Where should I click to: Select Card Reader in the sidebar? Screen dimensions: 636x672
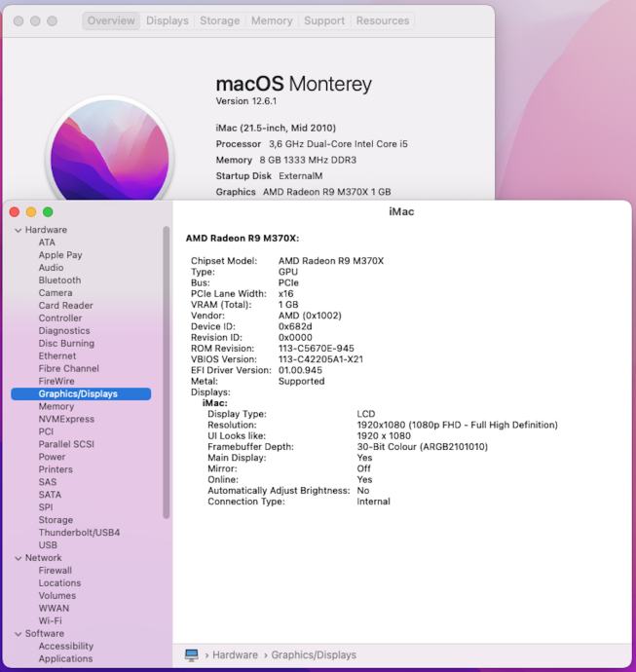(x=65, y=306)
